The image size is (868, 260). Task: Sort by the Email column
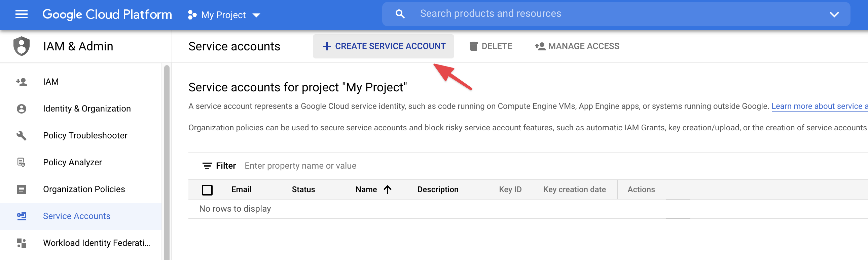coord(241,190)
